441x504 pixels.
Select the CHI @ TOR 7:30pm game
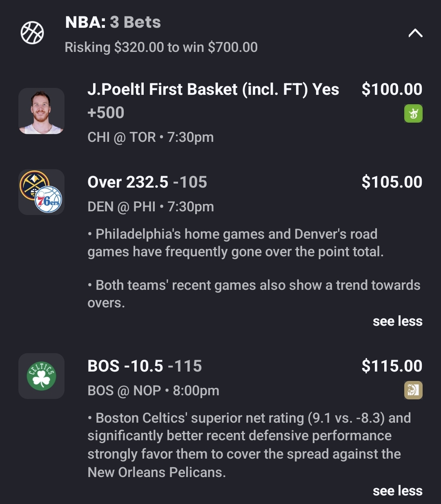pyautogui.click(x=150, y=137)
